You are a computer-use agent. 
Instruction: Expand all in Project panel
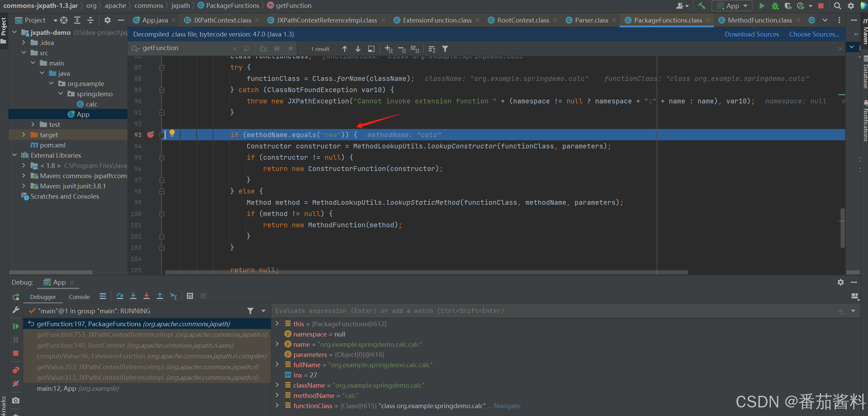[x=77, y=20]
